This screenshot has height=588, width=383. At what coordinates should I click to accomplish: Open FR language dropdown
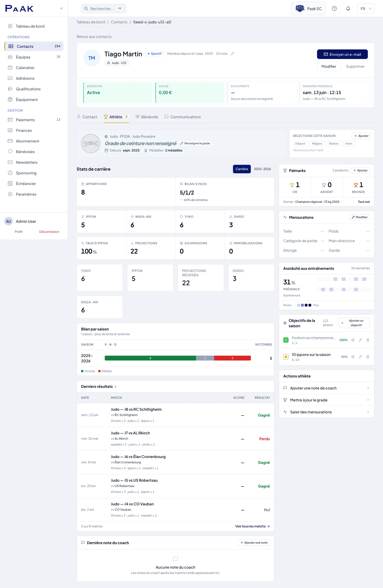tap(366, 9)
